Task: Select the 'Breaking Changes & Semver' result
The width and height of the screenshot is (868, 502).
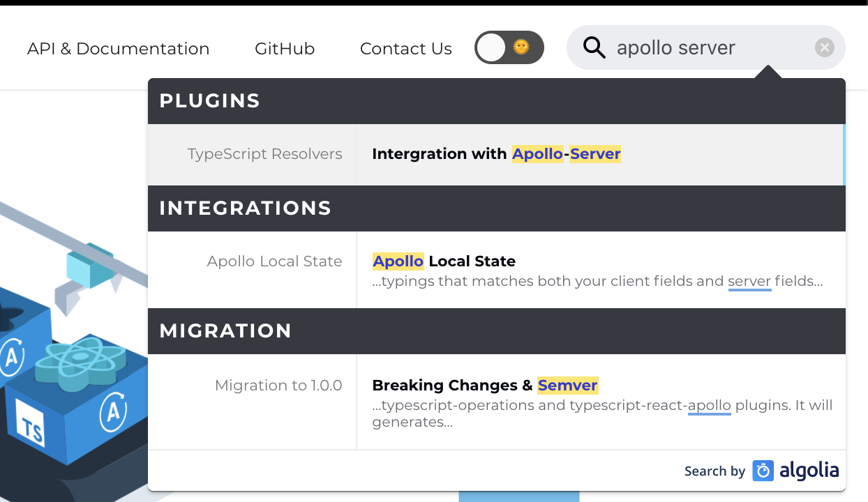Action: coord(485,385)
